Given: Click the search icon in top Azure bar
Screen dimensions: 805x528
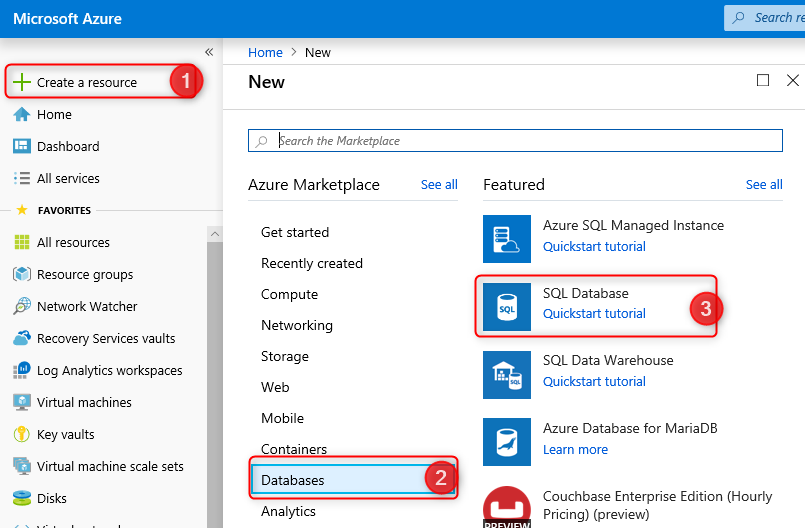Looking at the screenshot, I should pos(738,18).
